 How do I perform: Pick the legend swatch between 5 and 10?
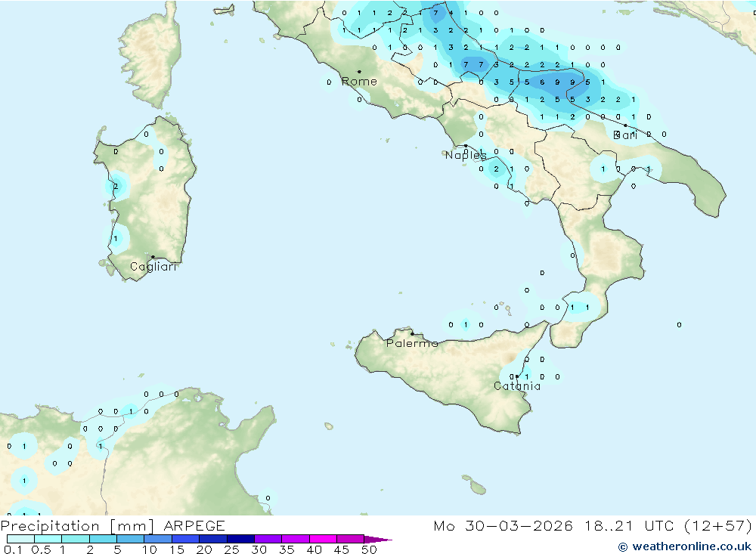[x=131, y=539]
